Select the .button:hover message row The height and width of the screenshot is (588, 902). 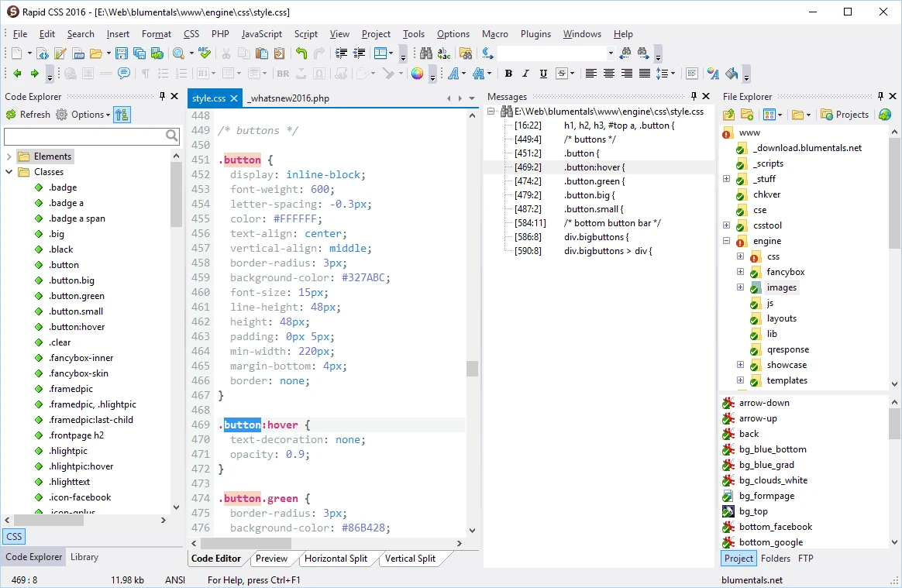(x=598, y=167)
